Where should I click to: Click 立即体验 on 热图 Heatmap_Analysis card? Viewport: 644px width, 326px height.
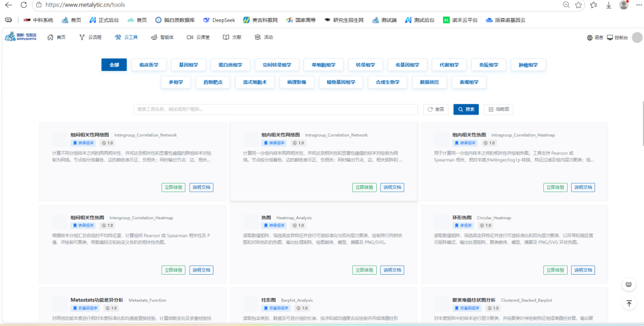point(364,270)
